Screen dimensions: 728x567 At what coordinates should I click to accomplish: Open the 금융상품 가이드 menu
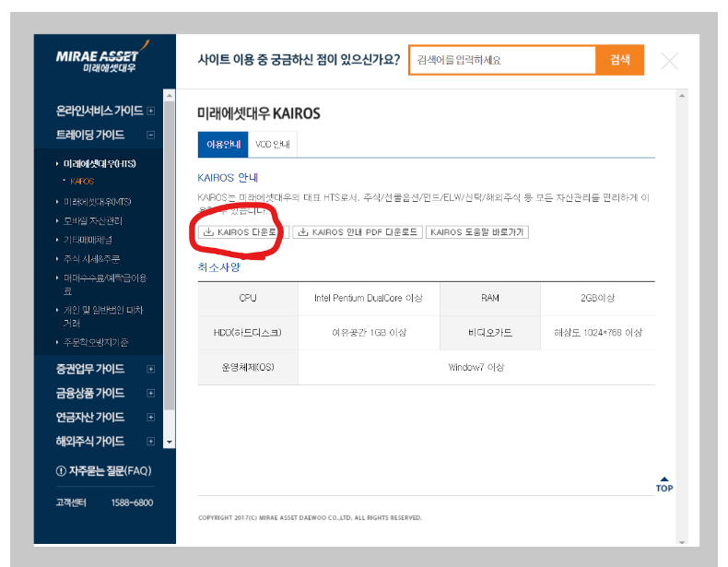tap(90, 394)
